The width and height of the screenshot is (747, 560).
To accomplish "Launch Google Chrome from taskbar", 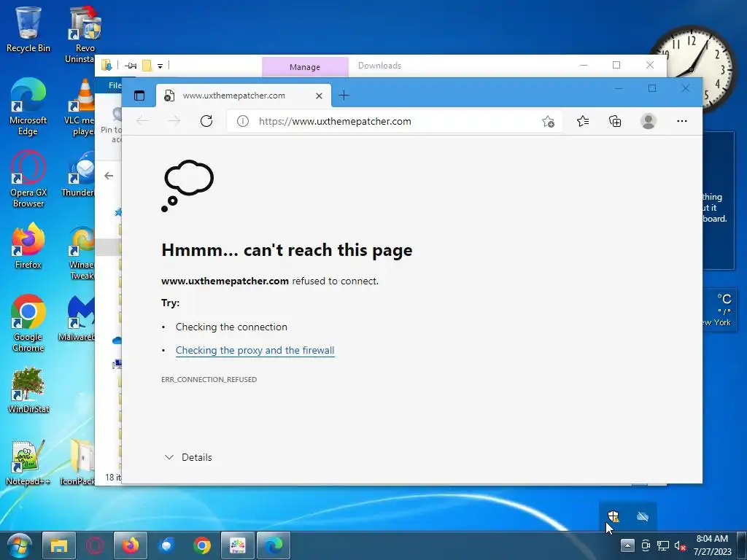I will [x=202, y=545].
